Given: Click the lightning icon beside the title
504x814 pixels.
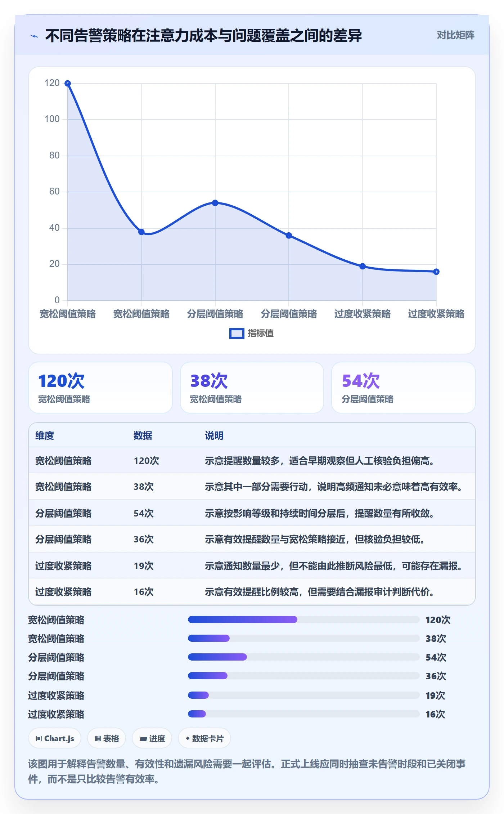Looking at the screenshot, I should pyautogui.click(x=34, y=36).
